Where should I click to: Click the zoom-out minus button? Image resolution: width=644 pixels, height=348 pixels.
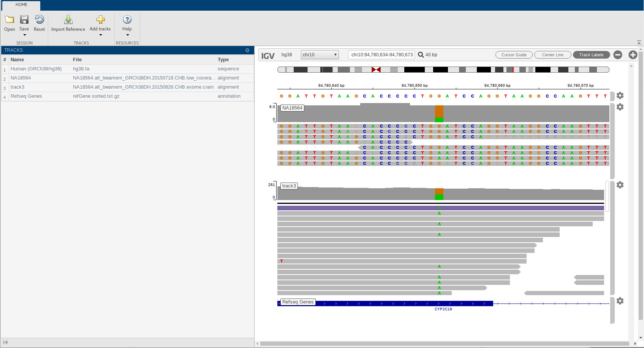pos(617,54)
